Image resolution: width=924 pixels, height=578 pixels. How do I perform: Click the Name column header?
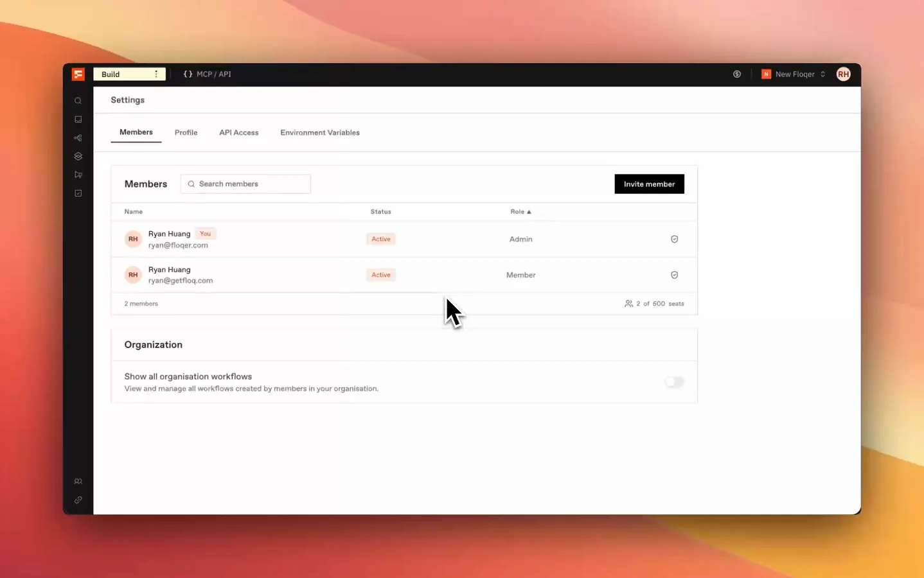tap(134, 212)
